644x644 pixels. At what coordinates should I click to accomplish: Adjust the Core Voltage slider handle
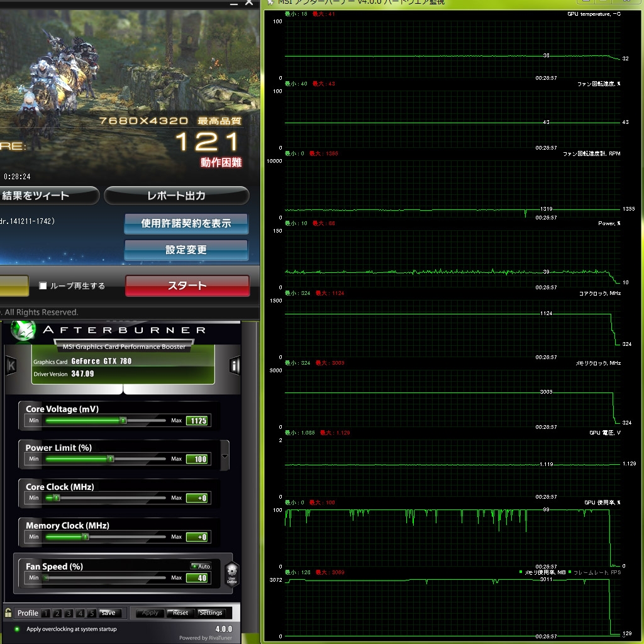pos(123,420)
